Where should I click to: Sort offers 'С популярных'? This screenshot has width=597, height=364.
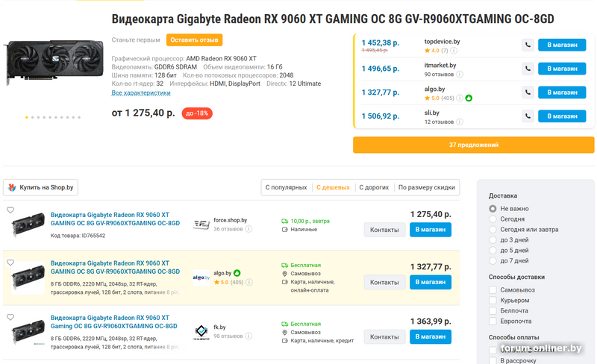tap(286, 187)
